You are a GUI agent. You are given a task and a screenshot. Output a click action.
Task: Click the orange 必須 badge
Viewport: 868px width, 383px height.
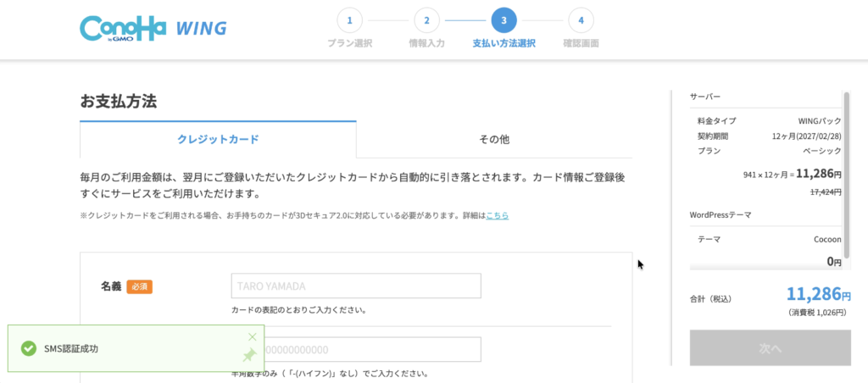(140, 286)
